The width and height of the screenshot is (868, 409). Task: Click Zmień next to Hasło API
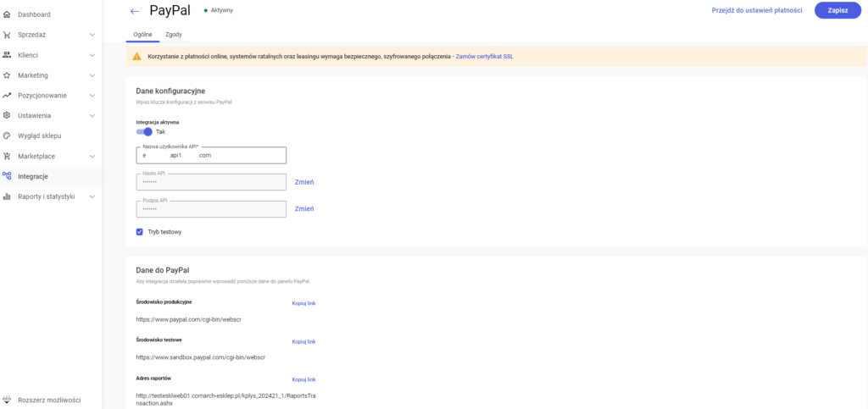pos(304,182)
